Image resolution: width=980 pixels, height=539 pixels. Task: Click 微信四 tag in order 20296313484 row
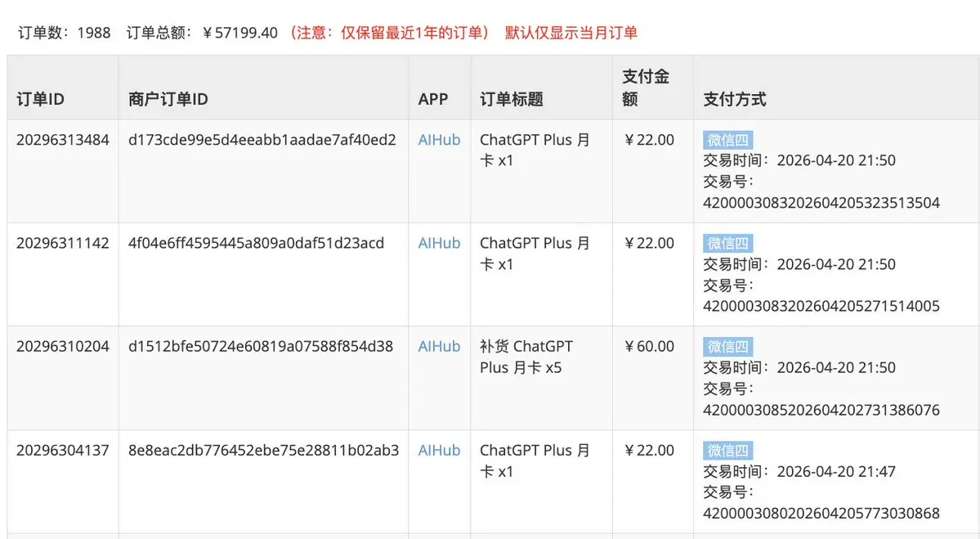point(727,140)
